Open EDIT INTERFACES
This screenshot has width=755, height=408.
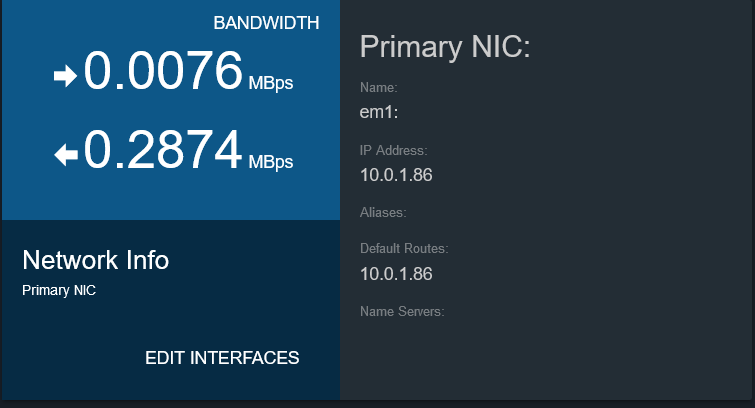[222, 358]
